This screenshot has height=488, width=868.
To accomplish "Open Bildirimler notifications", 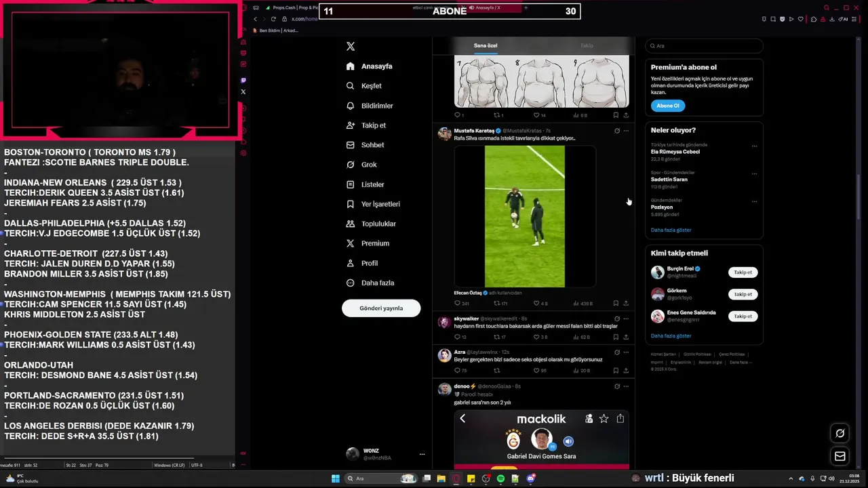I will click(370, 106).
